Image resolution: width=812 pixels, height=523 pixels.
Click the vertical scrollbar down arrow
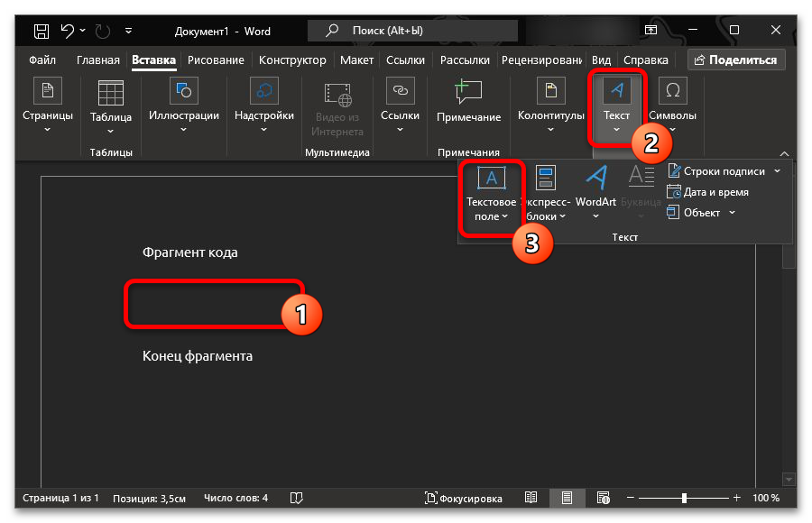[x=789, y=480]
